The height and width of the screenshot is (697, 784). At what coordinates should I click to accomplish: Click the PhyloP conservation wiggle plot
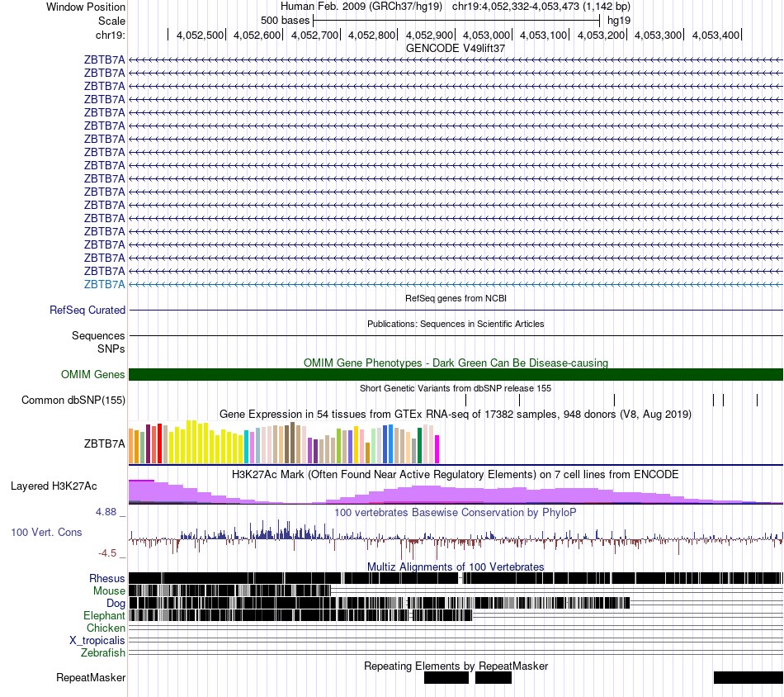[x=456, y=539]
